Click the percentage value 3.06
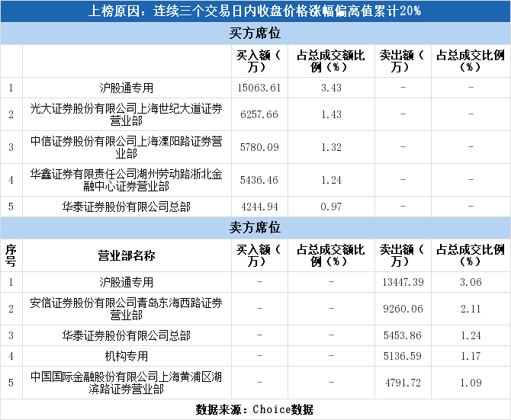 [471, 282]
